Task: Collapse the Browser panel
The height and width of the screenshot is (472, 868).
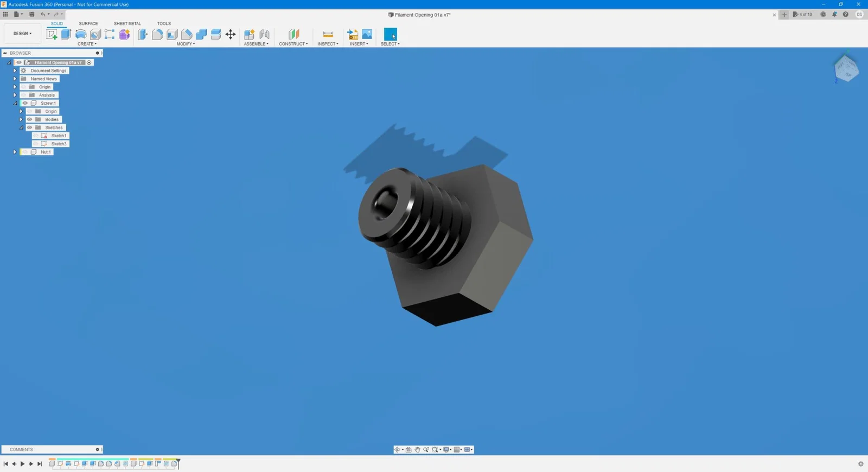Action: pos(5,53)
